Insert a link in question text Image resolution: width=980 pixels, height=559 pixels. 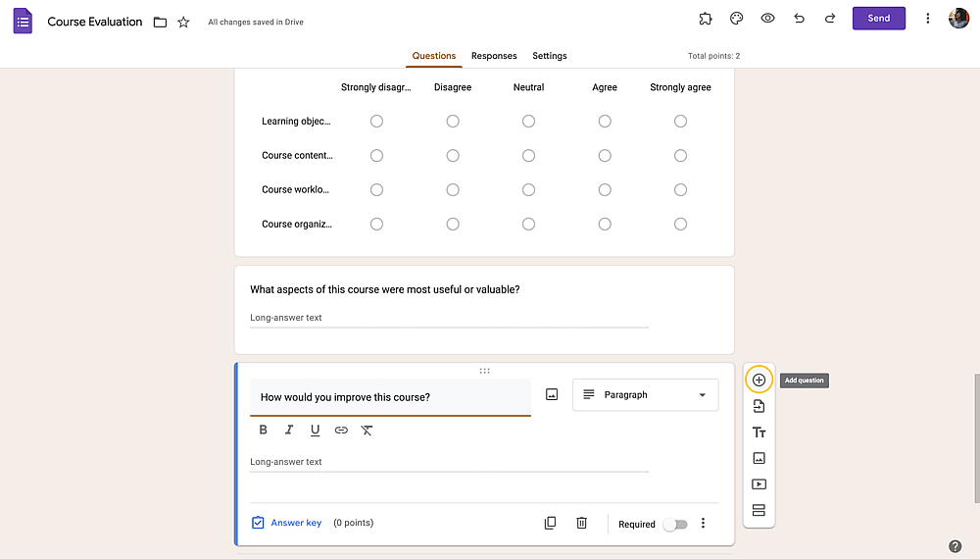341,431
